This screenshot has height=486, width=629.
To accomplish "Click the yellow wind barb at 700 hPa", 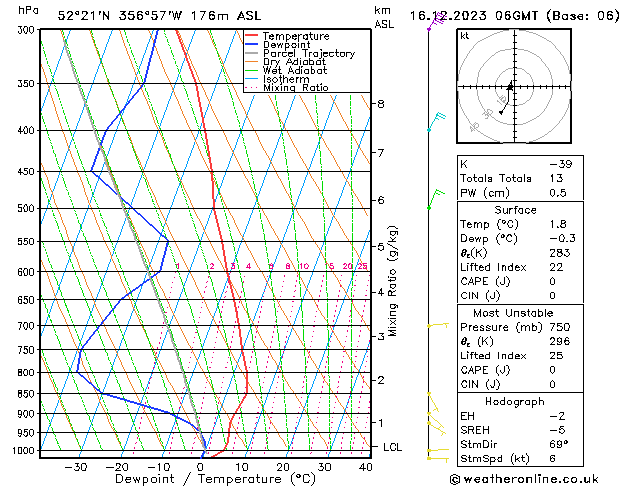I will click(x=438, y=325).
